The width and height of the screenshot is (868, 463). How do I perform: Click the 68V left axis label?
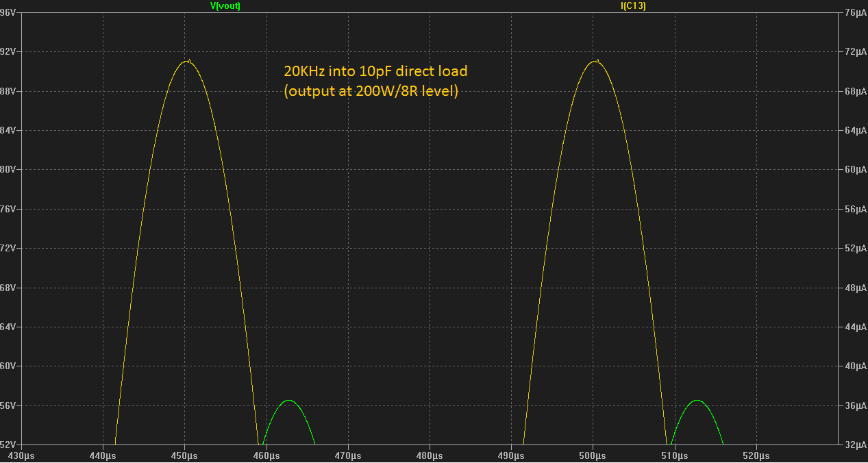pyautogui.click(x=8, y=288)
